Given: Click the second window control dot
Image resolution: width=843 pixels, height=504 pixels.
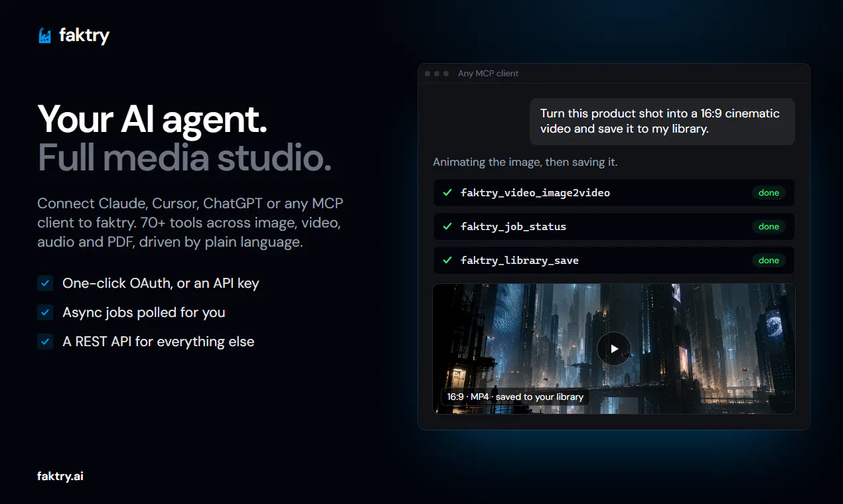Looking at the screenshot, I should click(x=437, y=74).
